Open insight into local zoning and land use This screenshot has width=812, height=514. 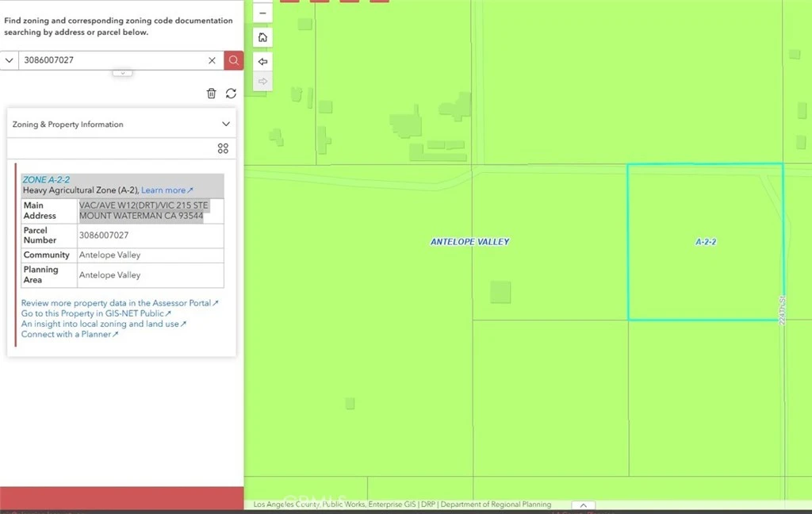tap(103, 324)
